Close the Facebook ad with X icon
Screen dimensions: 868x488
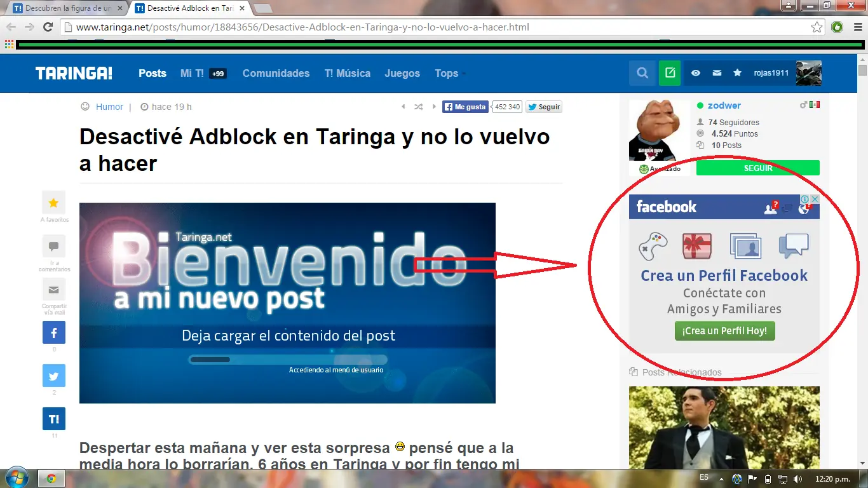pyautogui.click(x=815, y=200)
